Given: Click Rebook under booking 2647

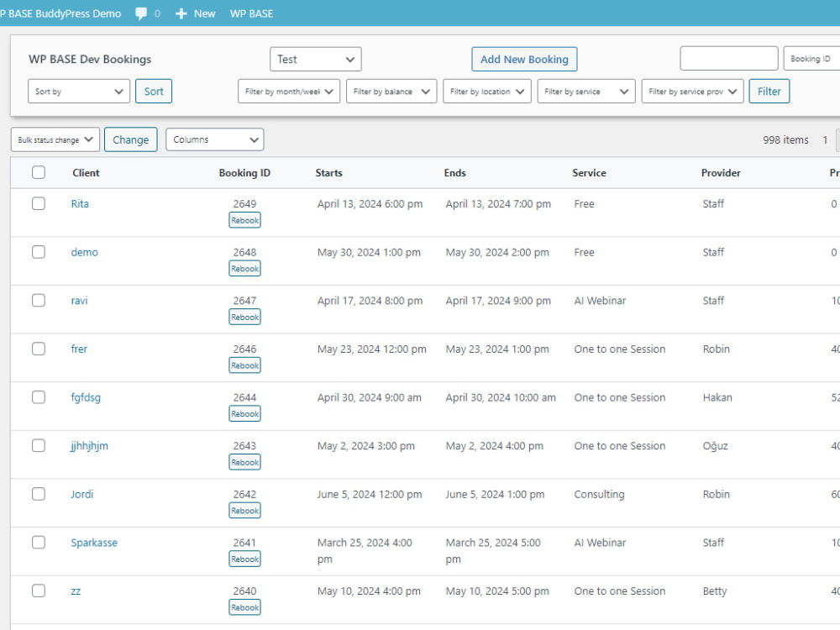Looking at the screenshot, I should [x=244, y=318].
